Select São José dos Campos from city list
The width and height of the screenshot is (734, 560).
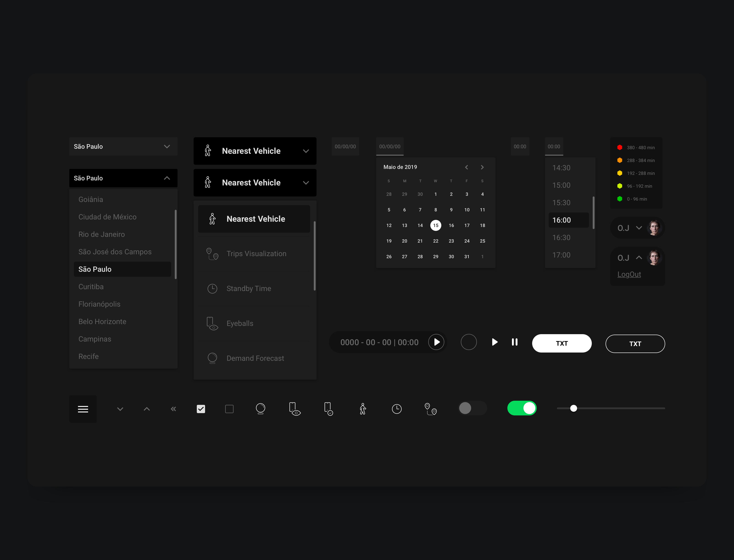tap(115, 252)
